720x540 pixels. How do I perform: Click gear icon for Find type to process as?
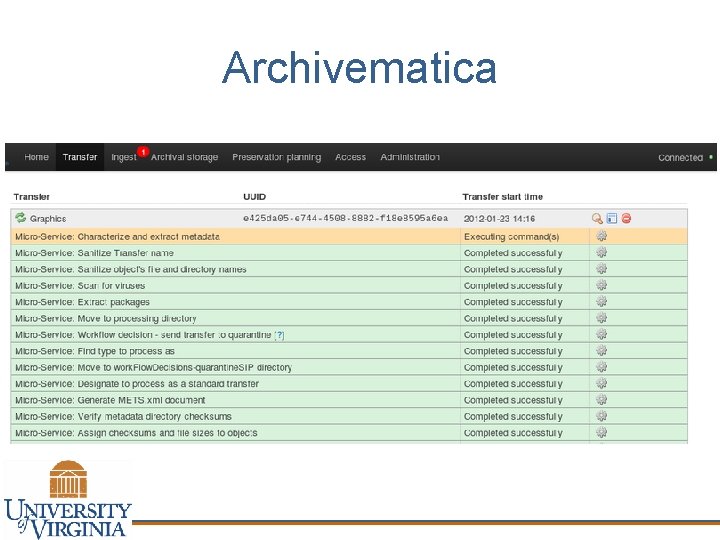coord(602,351)
